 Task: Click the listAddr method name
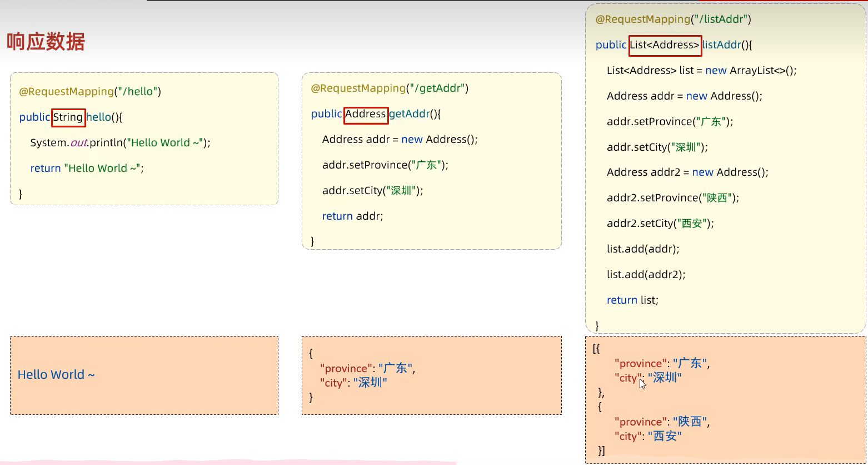tap(721, 45)
